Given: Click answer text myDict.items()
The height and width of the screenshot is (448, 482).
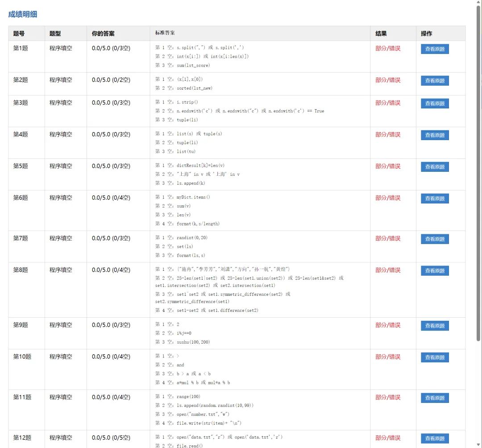Looking at the screenshot, I should point(193,197).
